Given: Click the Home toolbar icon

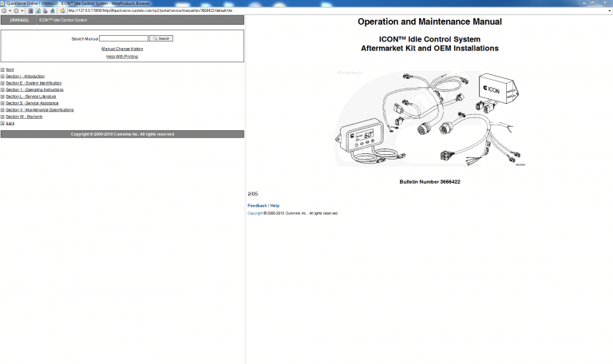Looking at the screenshot, I should (62, 11).
